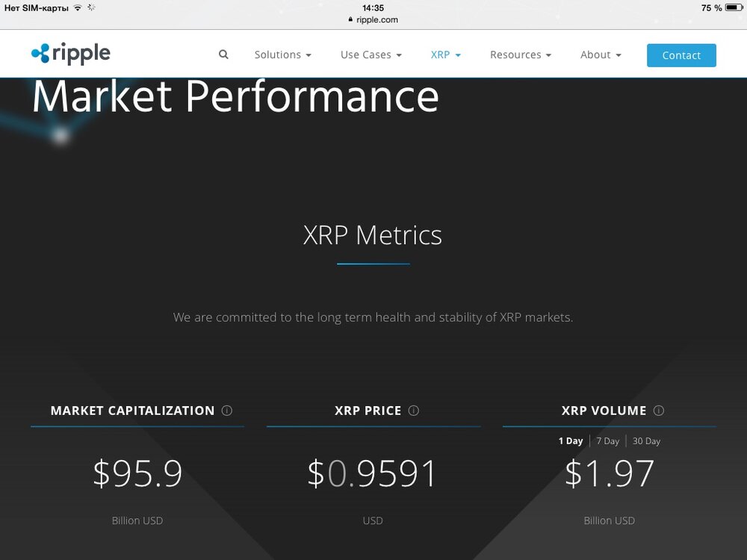Tap the ripple.com address bar

point(373,20)
